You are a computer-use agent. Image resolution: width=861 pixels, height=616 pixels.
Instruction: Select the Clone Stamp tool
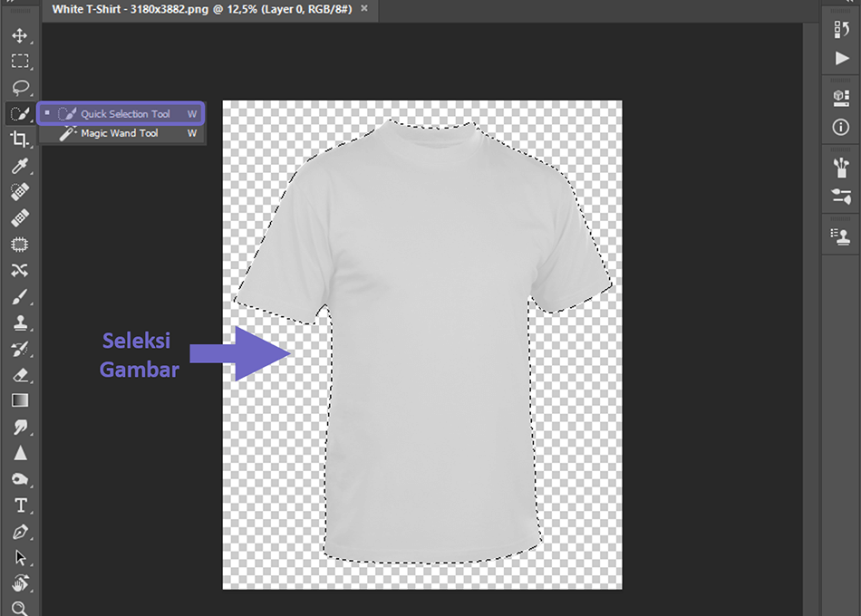click(x=20, y=322)
